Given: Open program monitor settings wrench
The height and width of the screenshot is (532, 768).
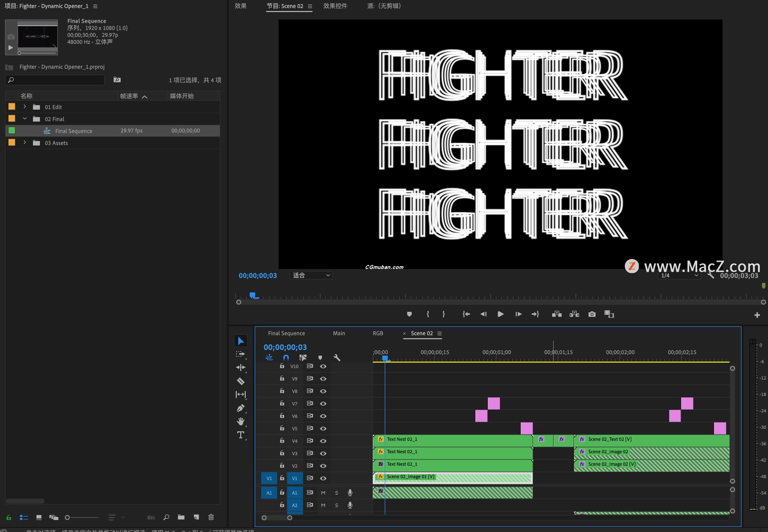Looking at the screenshot, I should pyautogui.click(x=710, y=275).
